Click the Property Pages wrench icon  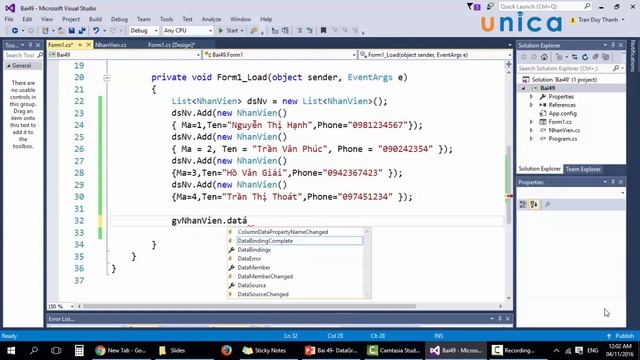[x=548, y=204]
